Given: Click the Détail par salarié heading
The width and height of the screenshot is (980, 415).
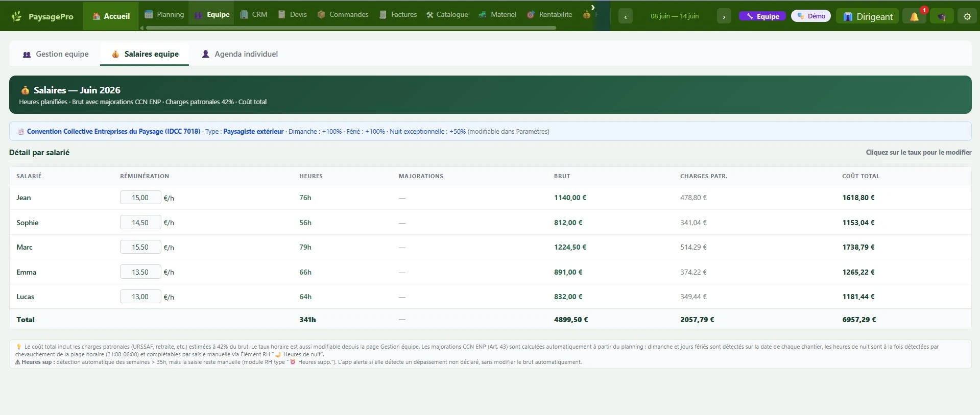Looking at the screenshot, I should [x=39, y=153].
